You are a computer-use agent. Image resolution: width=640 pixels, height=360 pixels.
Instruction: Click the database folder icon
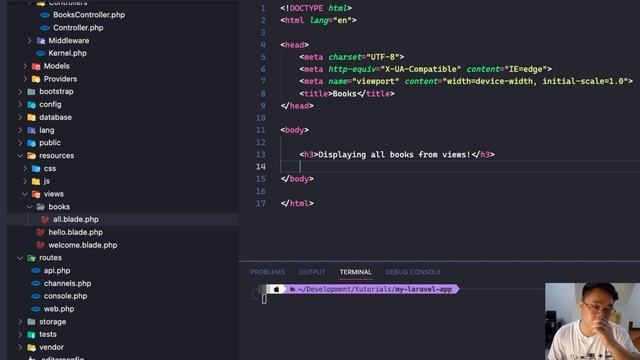click(31, 117)
